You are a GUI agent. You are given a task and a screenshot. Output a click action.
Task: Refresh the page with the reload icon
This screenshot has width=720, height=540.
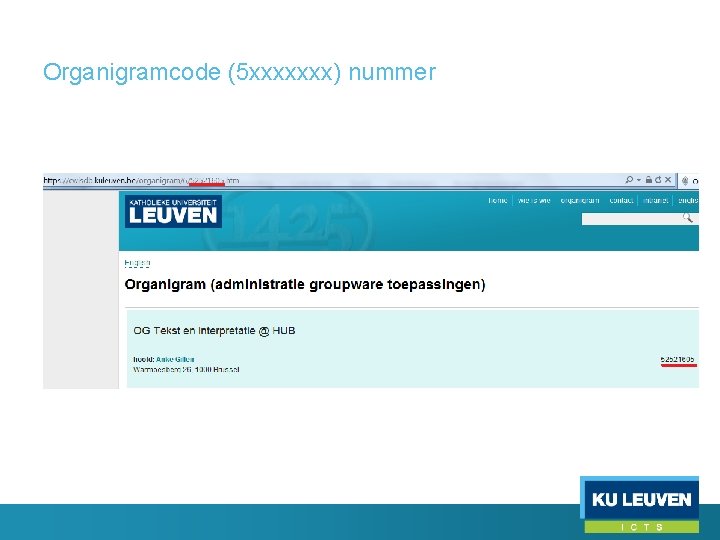pos(658,180)
